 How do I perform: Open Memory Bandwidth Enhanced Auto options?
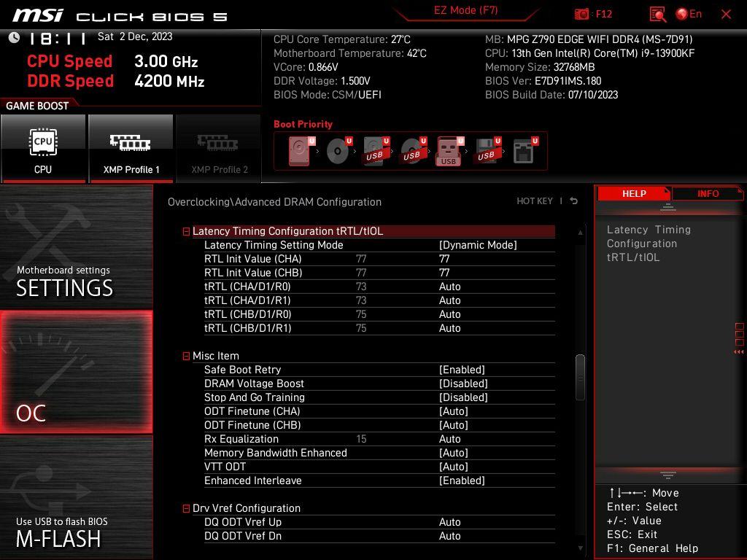click(x=454, y=453)
